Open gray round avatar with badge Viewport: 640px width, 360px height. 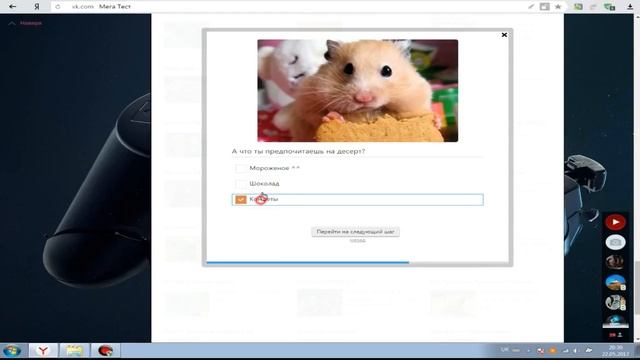(x=615, y=302)
